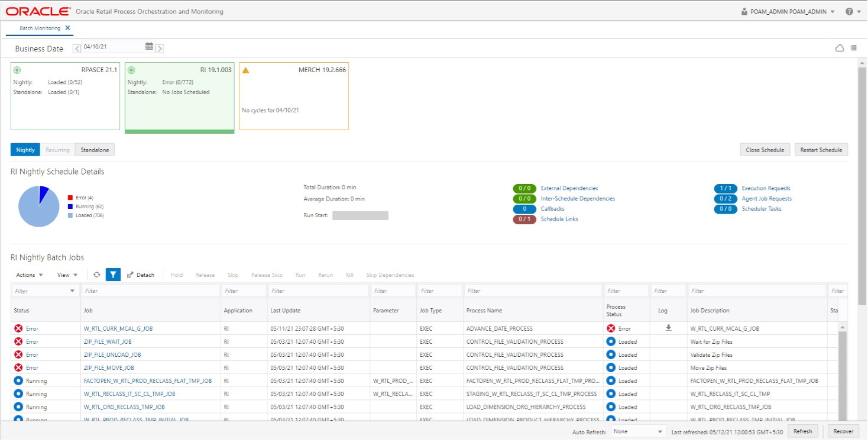The width and height of the screenshot is (868, 442).
Task: Sort by the Last Update column header
Action: pyautogui.click(x=285, y=311)
